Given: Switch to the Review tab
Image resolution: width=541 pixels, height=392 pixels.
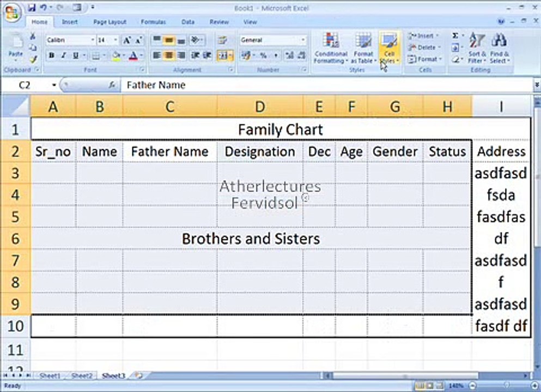Looking at the screenshot, I should tap(219, 22).
